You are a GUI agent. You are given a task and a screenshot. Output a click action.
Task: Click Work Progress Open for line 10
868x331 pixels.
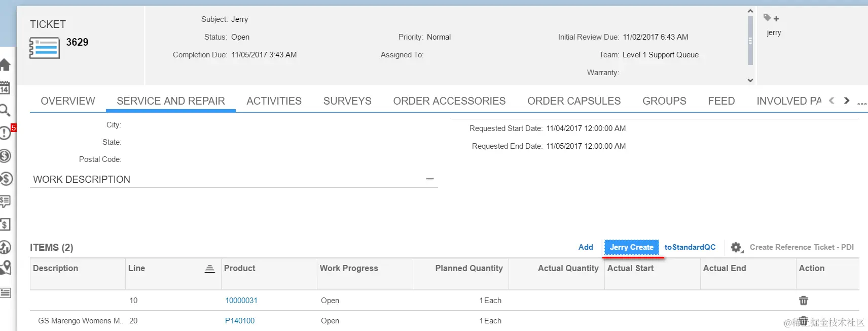coord(330,301)
